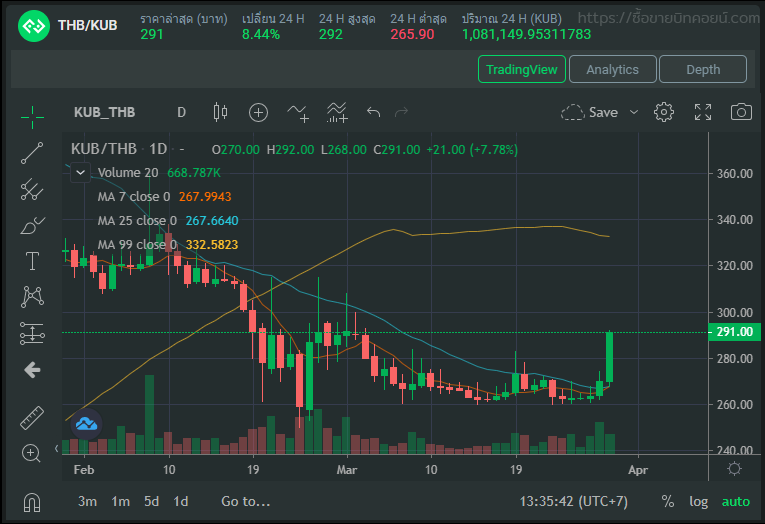
Task: Open the Save layout dropdown arrow
Action: [x=634, y=112]
